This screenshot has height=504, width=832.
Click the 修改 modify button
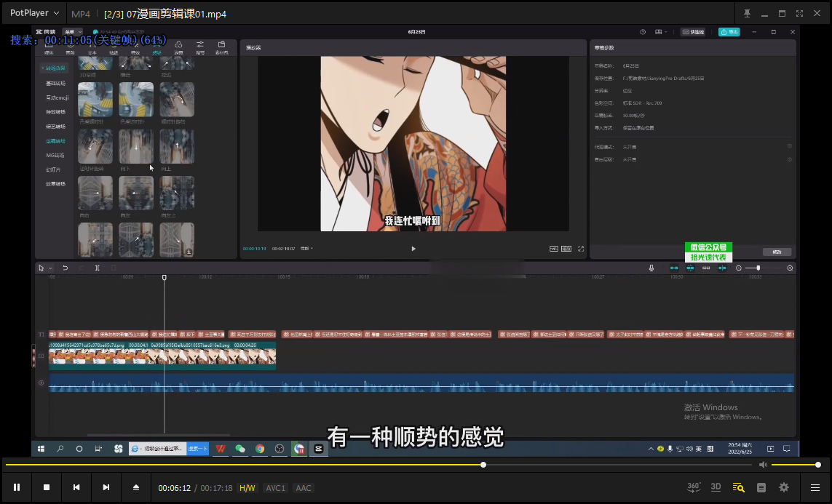click(777, 252)
